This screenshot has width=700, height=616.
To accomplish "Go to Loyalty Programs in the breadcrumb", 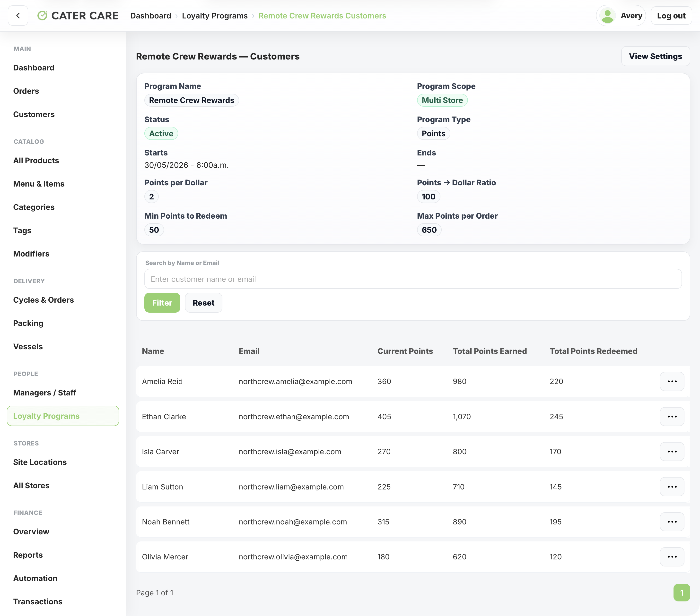I will coord(215,16).
